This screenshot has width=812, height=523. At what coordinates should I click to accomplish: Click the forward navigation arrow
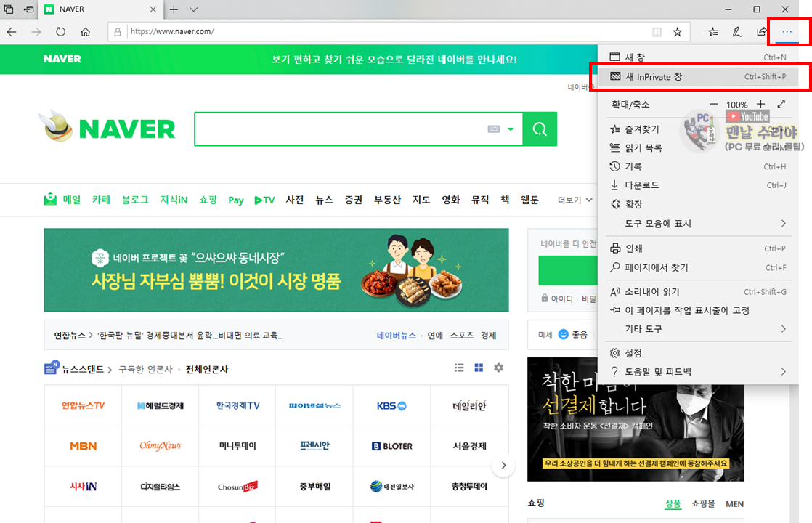pyautogui.click(x=36, y=32)
